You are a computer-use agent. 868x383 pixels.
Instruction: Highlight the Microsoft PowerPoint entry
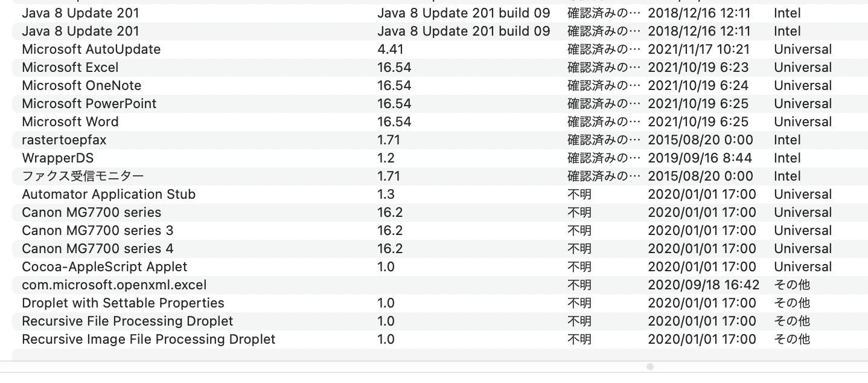point(89,104)
